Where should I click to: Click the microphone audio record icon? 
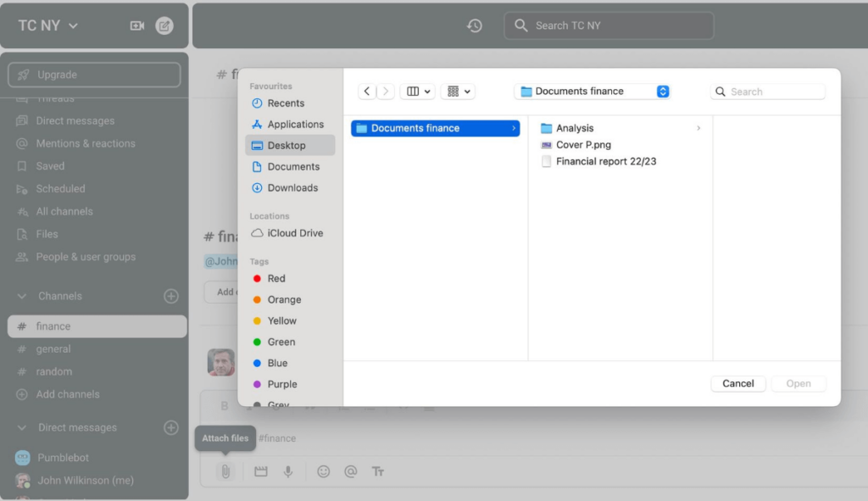[x=288, y=471]
